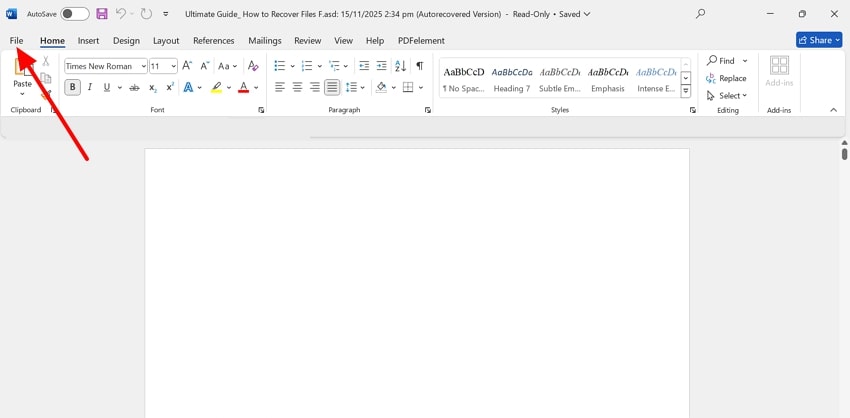850x418 pixels.
Task: Decrease paragraph indent
Action: tap(364, 66)
